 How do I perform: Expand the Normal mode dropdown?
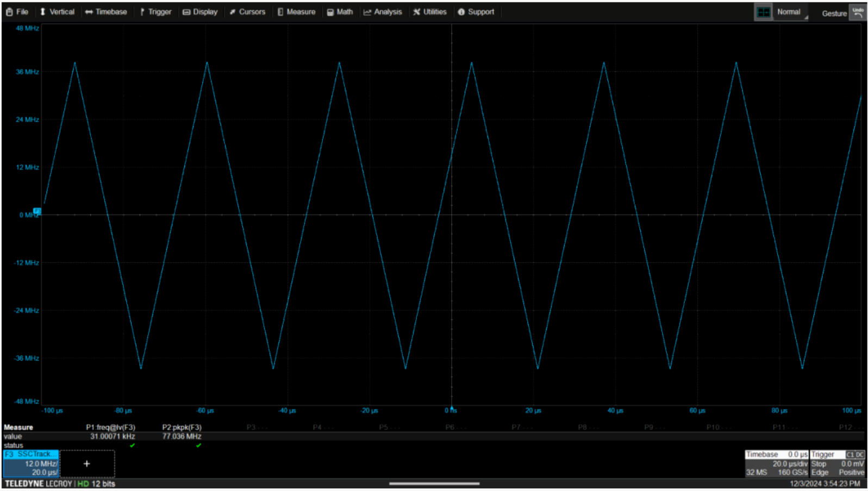[x=792, y=12]
